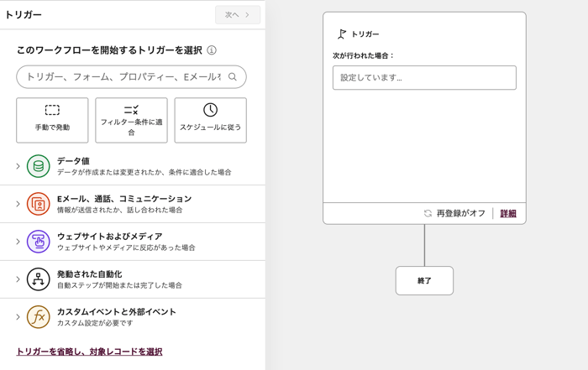This screenshot has width=588, height=370.
Task: Click the 再登録がオフ refresh icon
Action: pyautogui.click(x=428, y=214)
